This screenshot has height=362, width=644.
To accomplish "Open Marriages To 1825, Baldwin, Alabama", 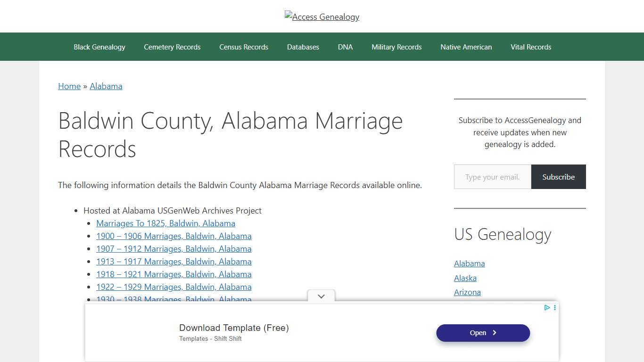I will pyautogui.click(x=165, y=223).
